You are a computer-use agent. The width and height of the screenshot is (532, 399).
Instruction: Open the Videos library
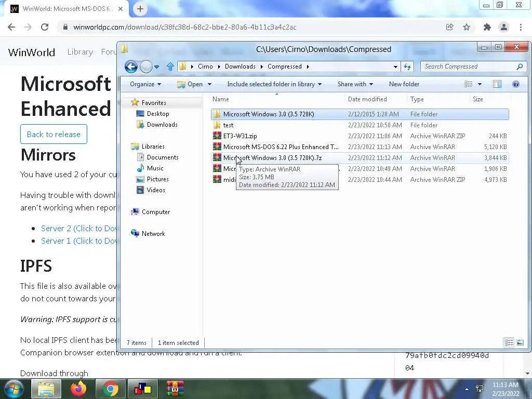point(156,190)
